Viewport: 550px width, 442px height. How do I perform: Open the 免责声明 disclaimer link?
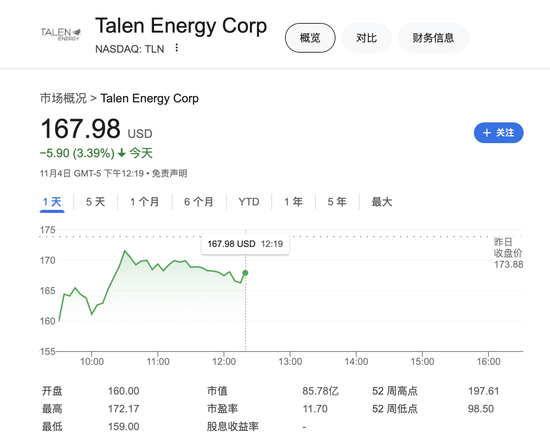point(169,173)
